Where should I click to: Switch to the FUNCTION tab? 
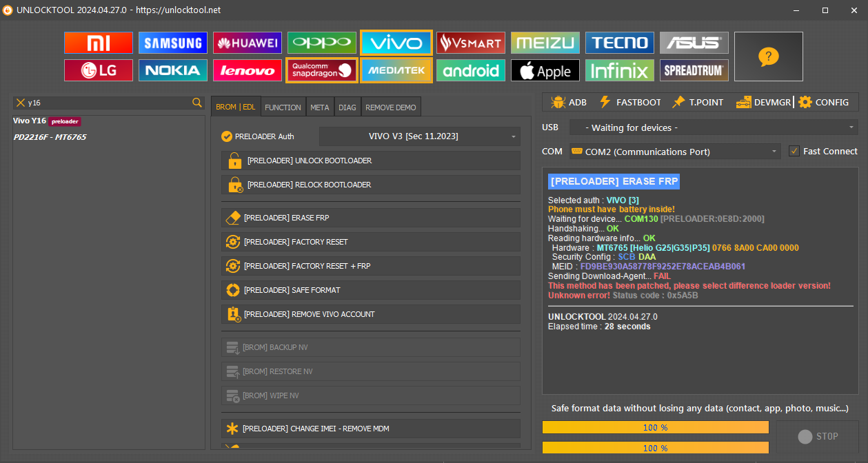pyautogui.click(x=283, y=107)
